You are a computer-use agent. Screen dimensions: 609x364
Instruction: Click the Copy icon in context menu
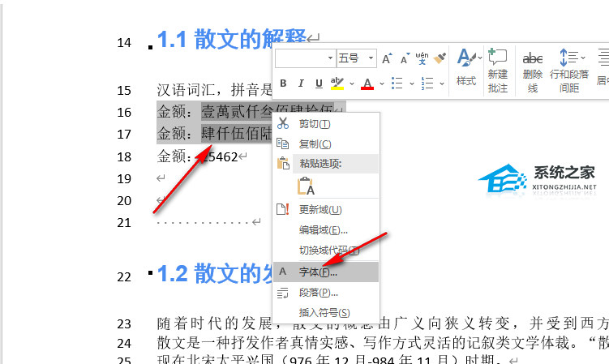(x=283, y=143)
